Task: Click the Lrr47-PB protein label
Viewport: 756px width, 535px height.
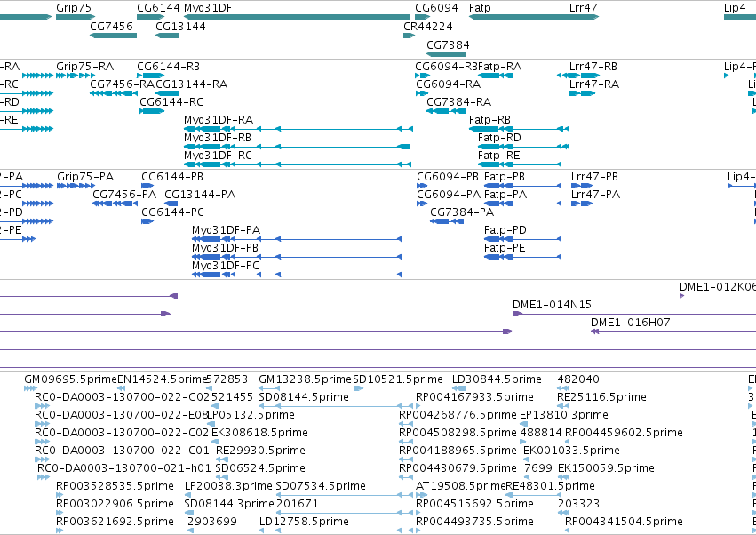Action: pos(594,177)
